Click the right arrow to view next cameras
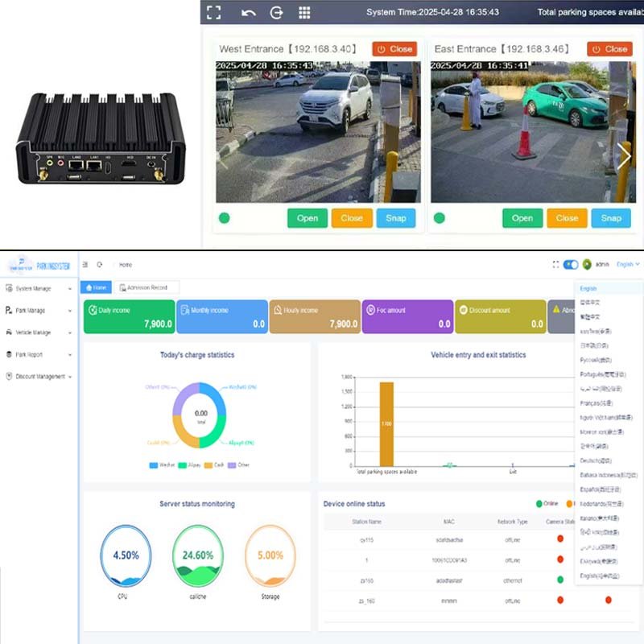 pyautogui.click(x=625, y=156)
